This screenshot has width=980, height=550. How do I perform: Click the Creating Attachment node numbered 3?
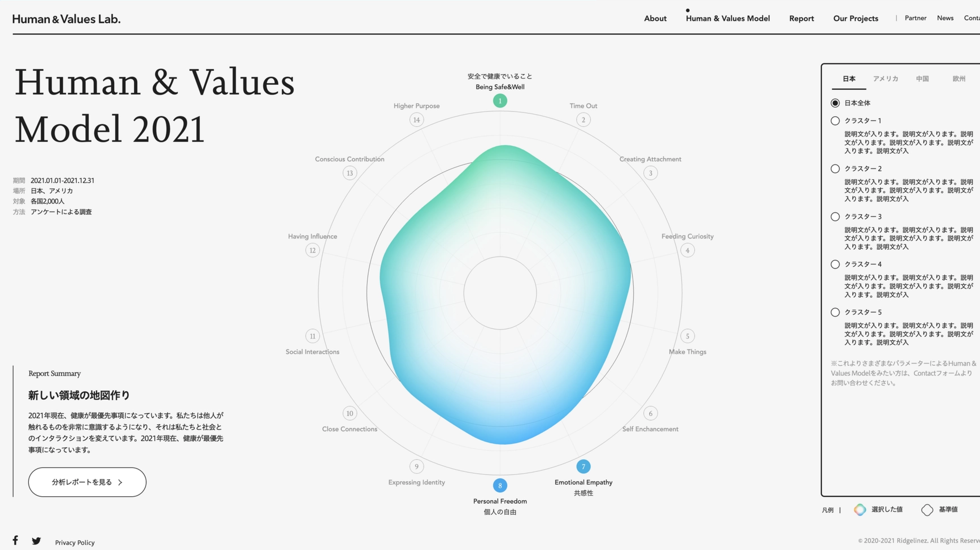coord(650,173)
